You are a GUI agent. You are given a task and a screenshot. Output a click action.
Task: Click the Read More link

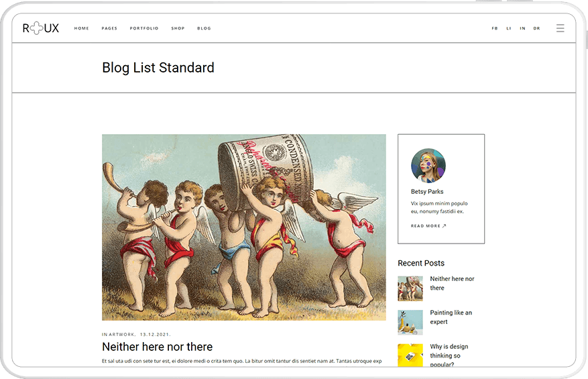(x=428, y=226)
